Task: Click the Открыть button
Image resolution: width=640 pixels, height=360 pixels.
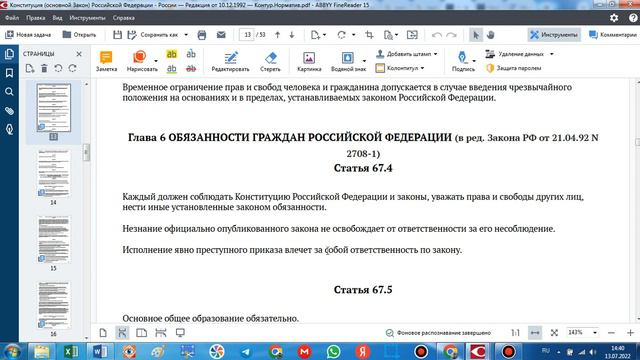Action: click(x=79, y=35)
